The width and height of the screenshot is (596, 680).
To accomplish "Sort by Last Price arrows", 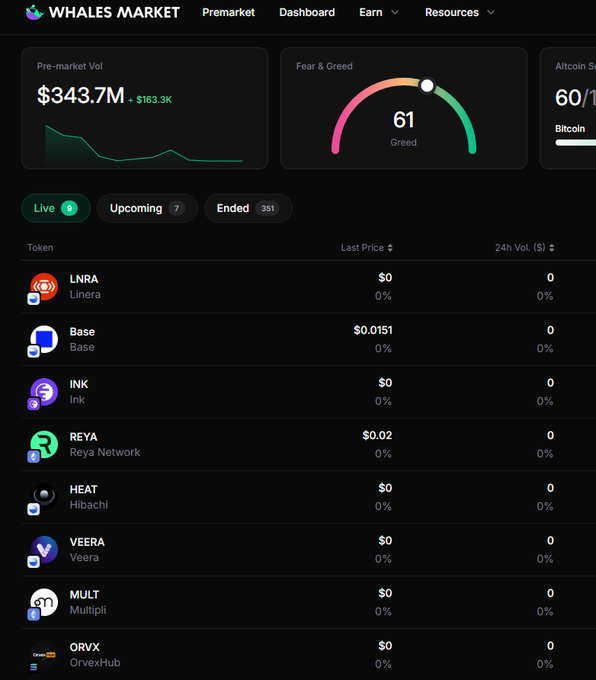I will 390,248.
